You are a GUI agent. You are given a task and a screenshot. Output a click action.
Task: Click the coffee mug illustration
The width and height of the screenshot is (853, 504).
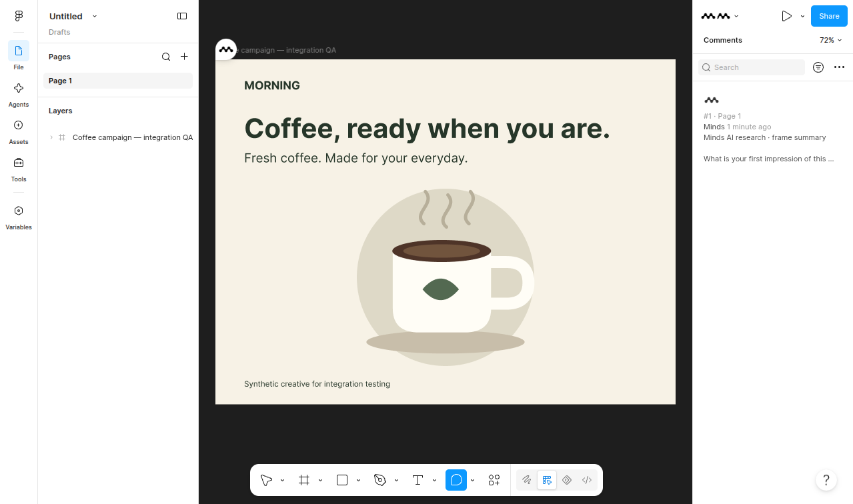point(446,277)
